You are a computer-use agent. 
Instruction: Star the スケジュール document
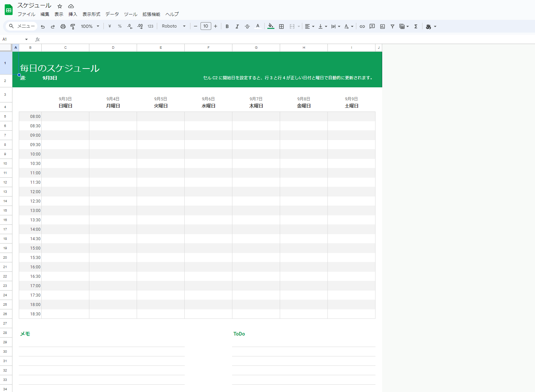coord(60,6)
